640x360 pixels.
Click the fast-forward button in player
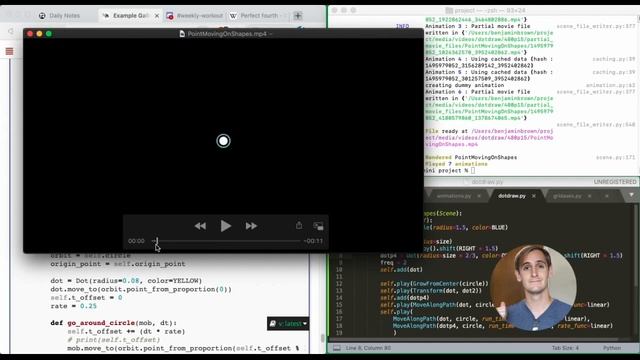pos(251,226)
